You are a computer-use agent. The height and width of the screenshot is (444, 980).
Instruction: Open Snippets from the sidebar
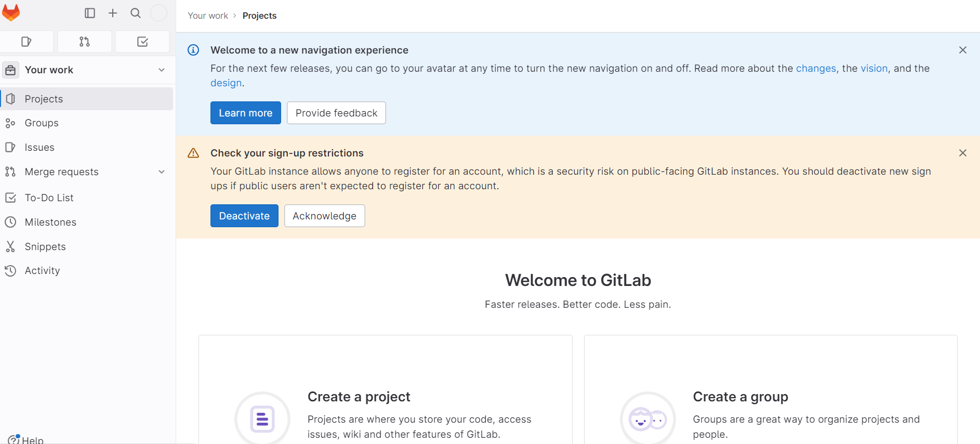[x=45, y=246]
